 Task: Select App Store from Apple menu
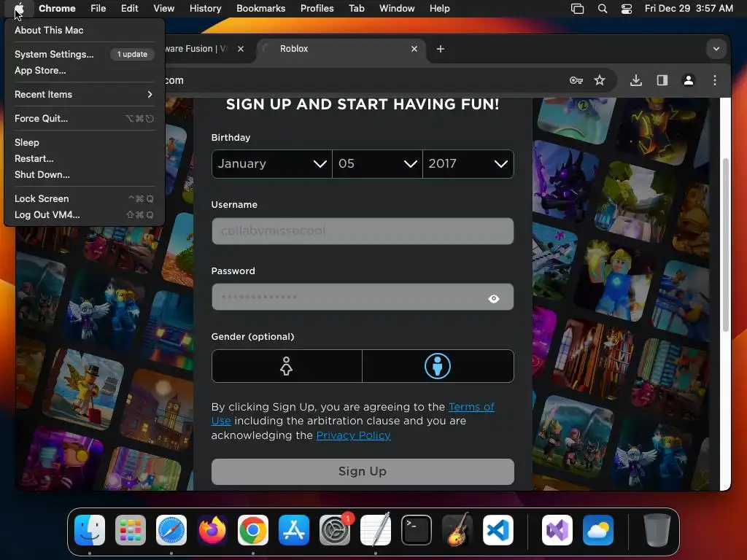(84, 70)
